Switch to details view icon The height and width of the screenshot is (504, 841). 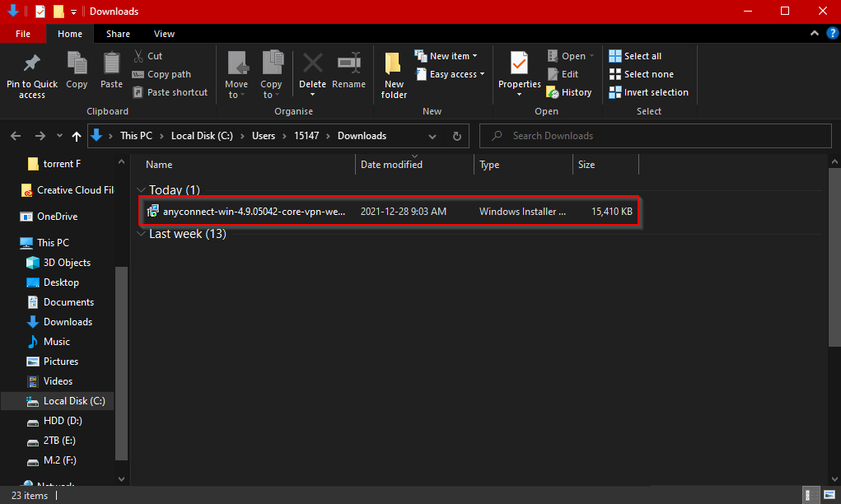pyautogui.click(x=811, y=495)
